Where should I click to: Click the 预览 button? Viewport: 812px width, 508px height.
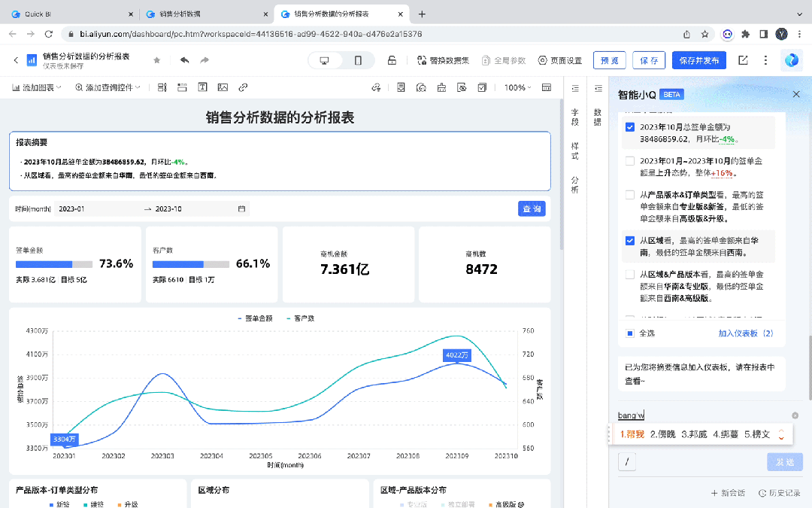[610, 61]
